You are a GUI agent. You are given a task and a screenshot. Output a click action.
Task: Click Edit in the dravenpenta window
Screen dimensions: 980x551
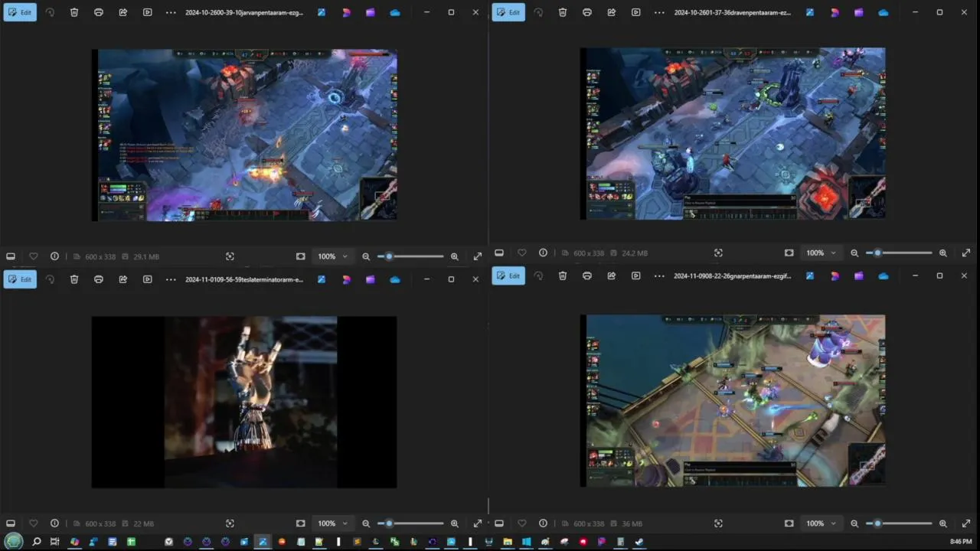[508, 12]
